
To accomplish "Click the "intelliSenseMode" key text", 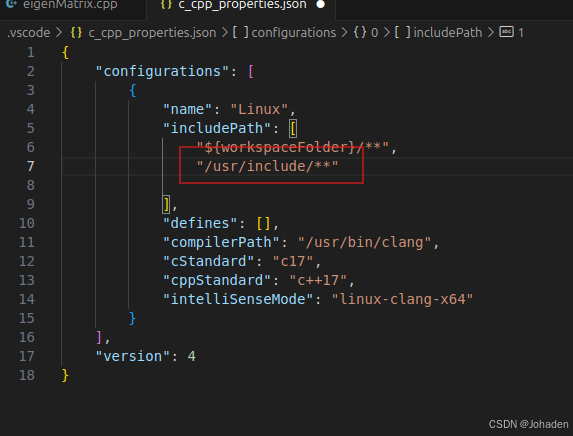I will click(238, 299).
